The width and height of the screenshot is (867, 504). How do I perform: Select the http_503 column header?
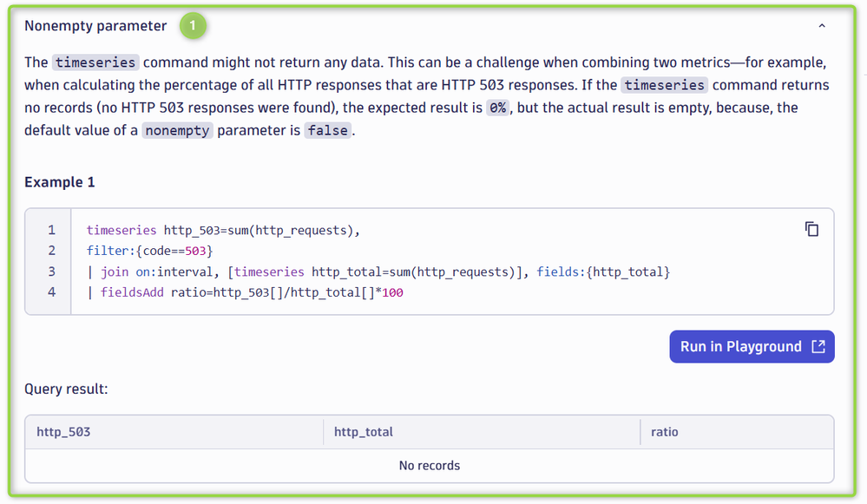coord(63,431)
